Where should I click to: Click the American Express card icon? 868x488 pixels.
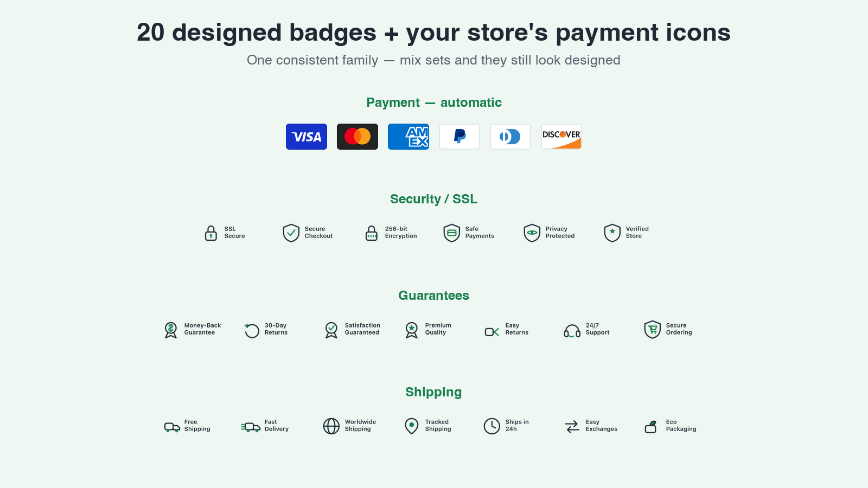(409, 137)
